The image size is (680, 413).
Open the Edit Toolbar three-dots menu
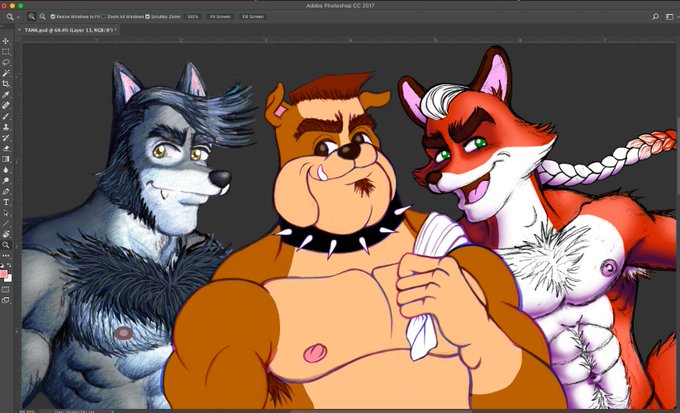click(6, 256)
